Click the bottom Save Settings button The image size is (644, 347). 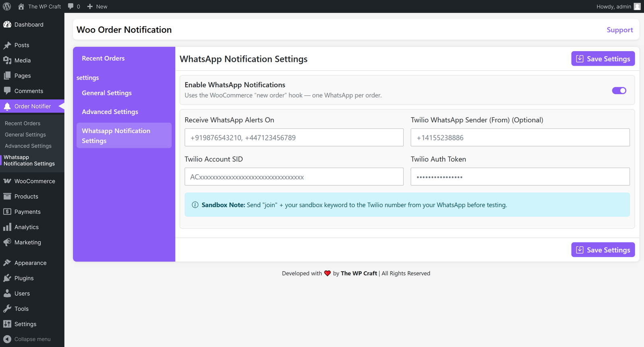(603, 250)
